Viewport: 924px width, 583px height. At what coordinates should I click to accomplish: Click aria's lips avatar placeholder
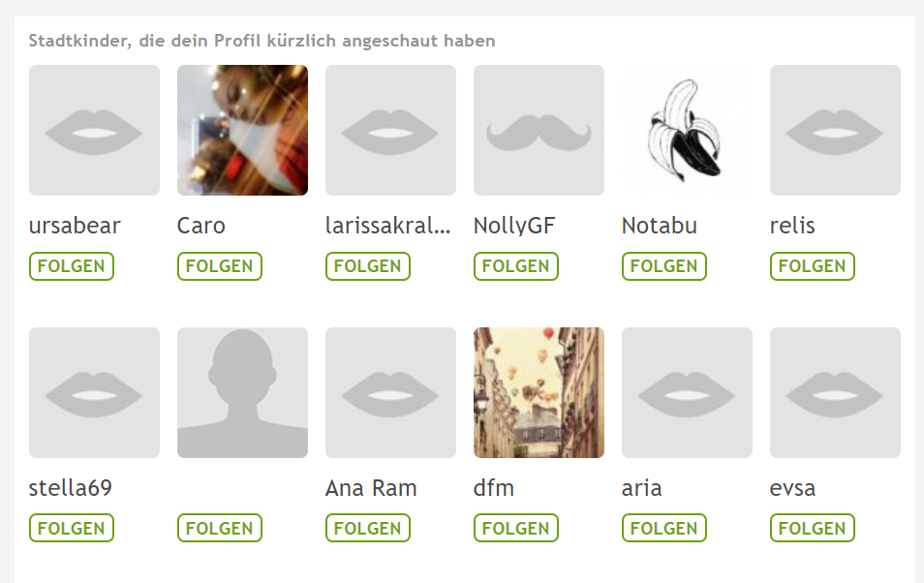687,392
